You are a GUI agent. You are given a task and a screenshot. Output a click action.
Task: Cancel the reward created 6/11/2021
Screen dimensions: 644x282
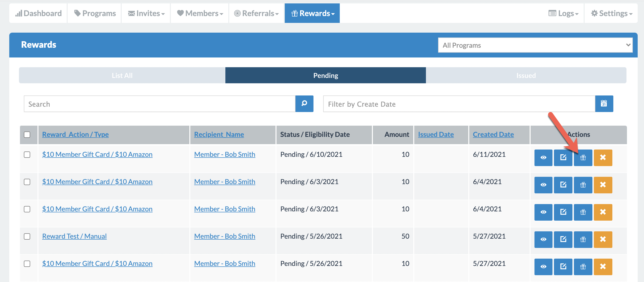coord(603,158)
